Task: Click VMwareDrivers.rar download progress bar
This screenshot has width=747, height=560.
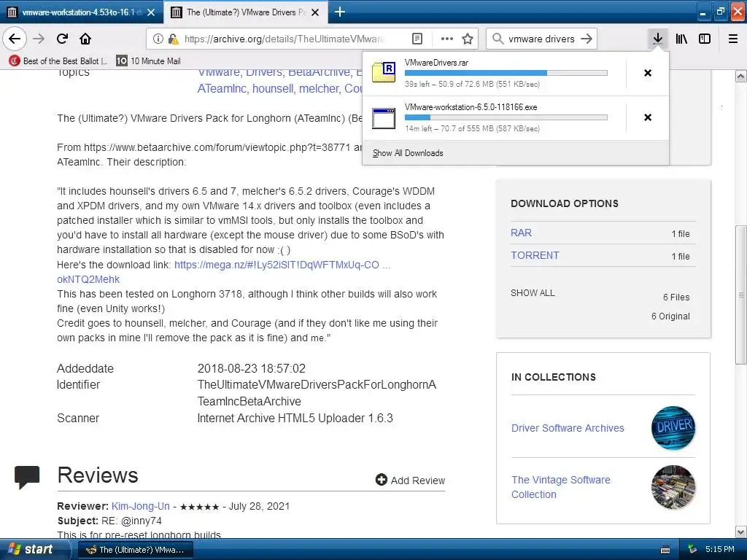Action: pos(506,73)
